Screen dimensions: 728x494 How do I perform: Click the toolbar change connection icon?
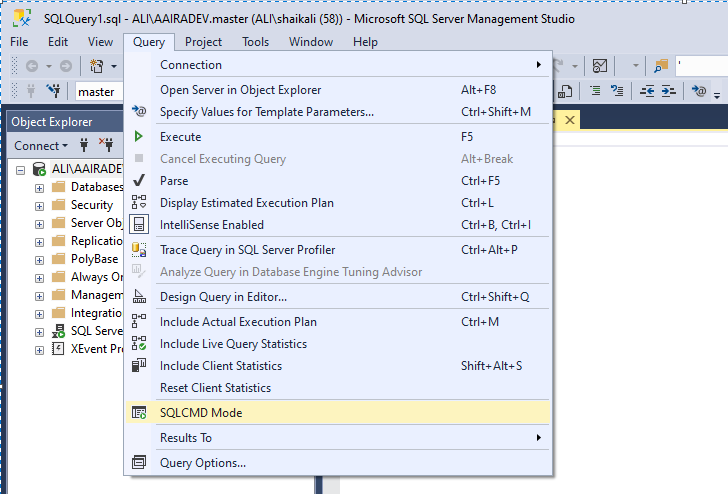[x=54, y=91]
